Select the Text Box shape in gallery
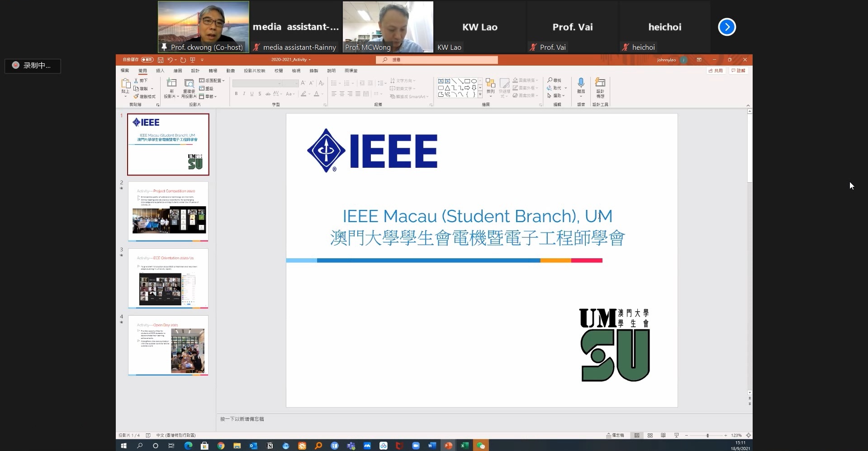 (x=441, y=81)
